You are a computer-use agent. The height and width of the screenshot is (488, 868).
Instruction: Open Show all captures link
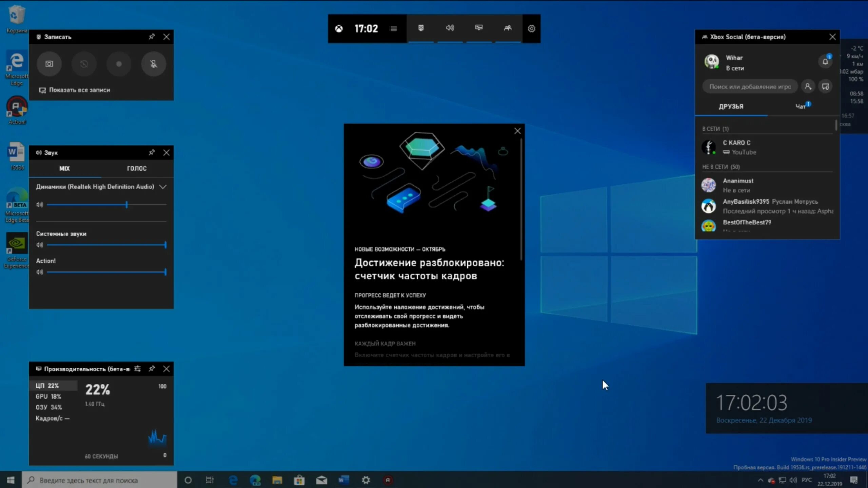tap(75, 90)
